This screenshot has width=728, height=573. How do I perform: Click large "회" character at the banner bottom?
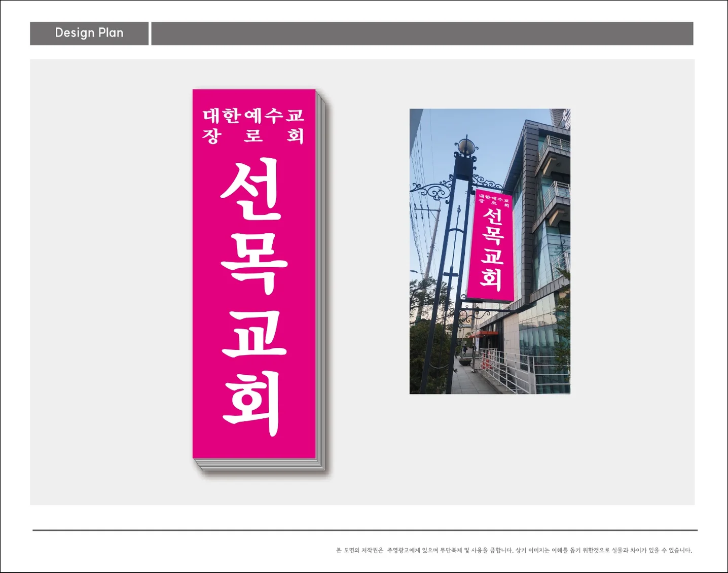[x=251, y=403]
